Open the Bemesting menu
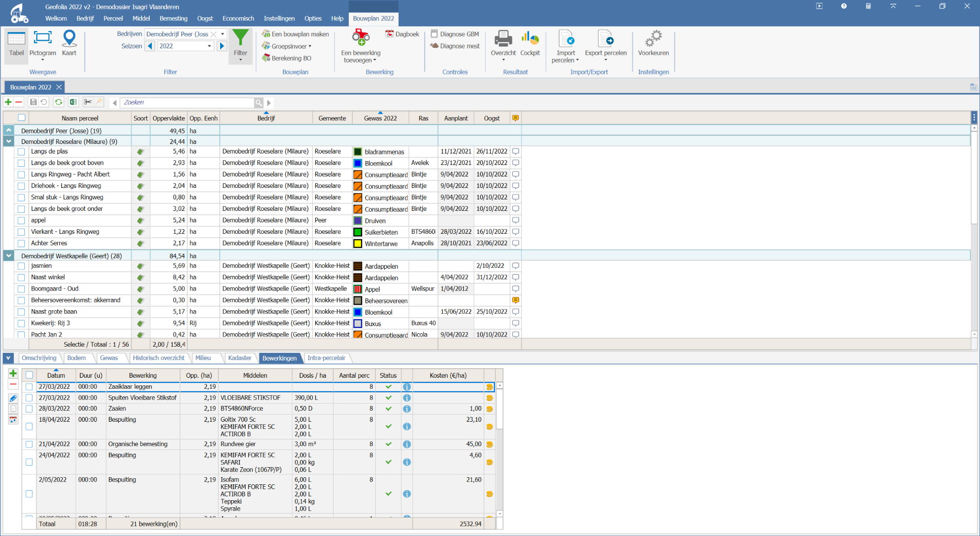 [173, 18]
